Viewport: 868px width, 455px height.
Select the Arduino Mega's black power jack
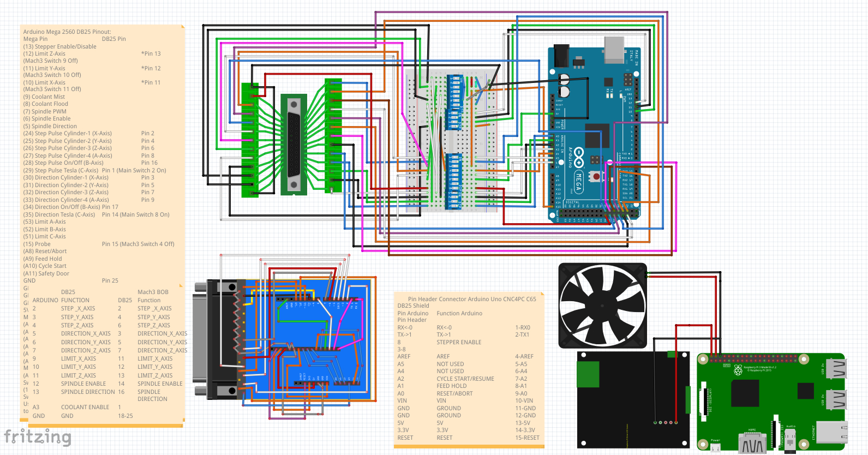pyautogui.click(x=561, y=56)
